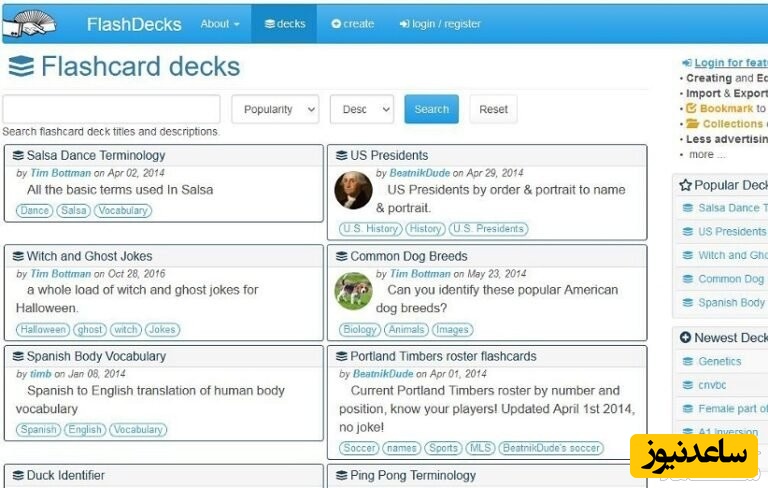Screen dimensions: 768x488
Task: Select the Biology tag
Action: 360,330
